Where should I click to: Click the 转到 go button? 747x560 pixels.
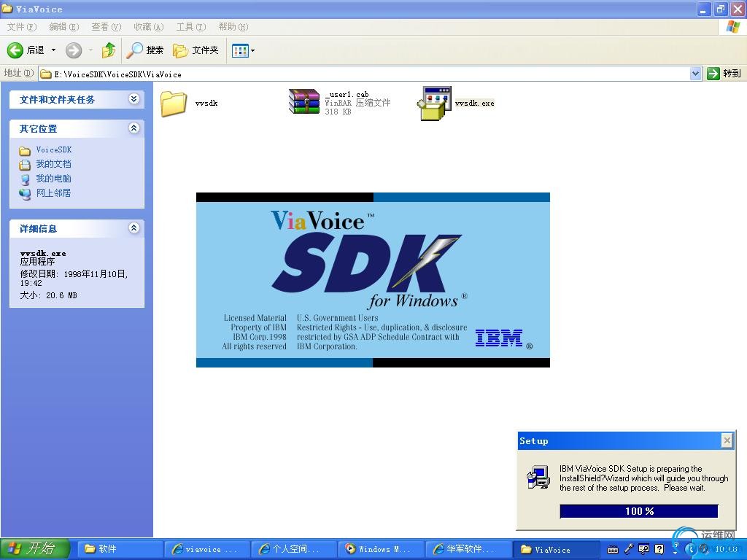click(x=724, y=74)
